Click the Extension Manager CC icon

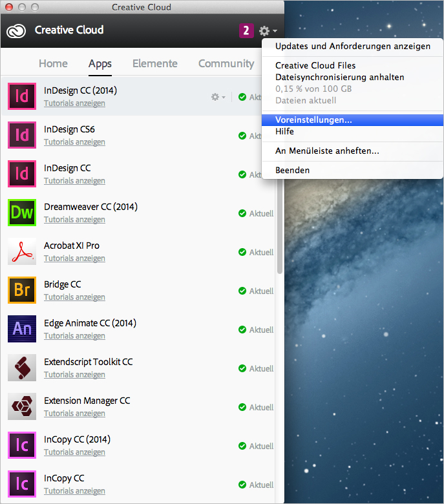(x=22, y=406)
